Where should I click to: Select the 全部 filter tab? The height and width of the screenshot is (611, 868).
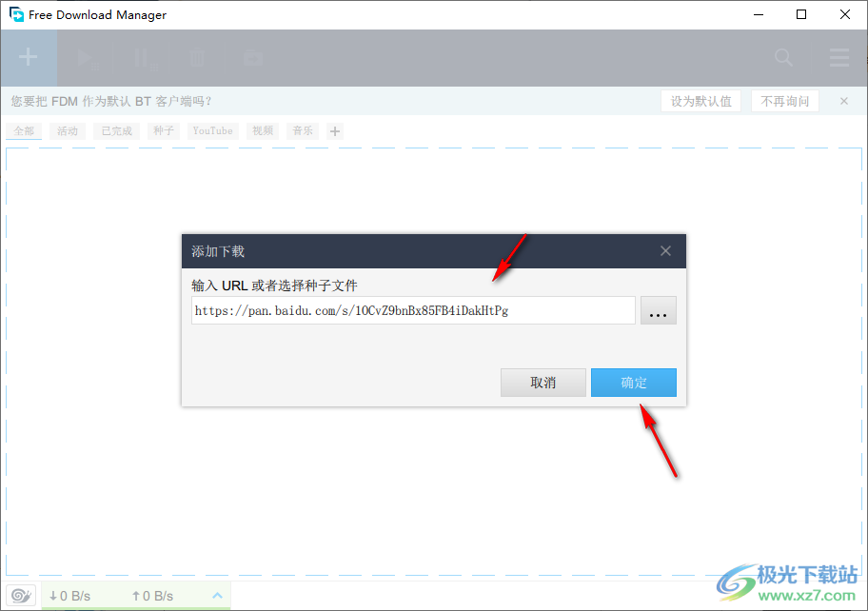click(x=24, y=131)
